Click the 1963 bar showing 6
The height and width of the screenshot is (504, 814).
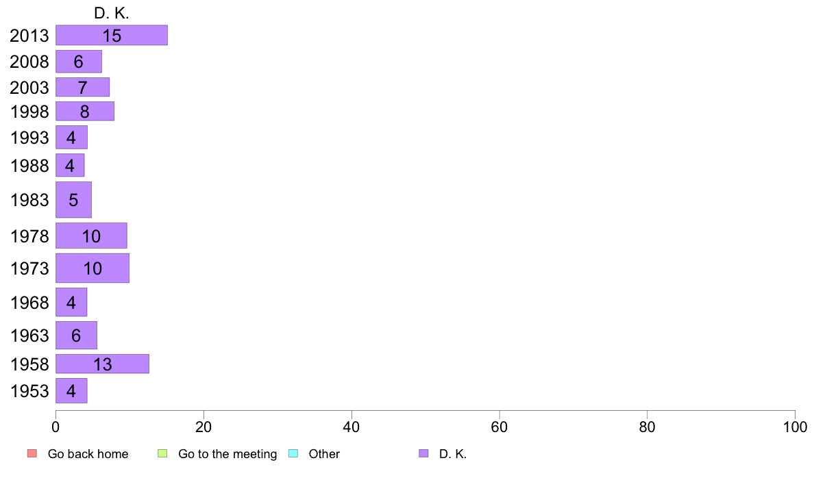(76, 336)
